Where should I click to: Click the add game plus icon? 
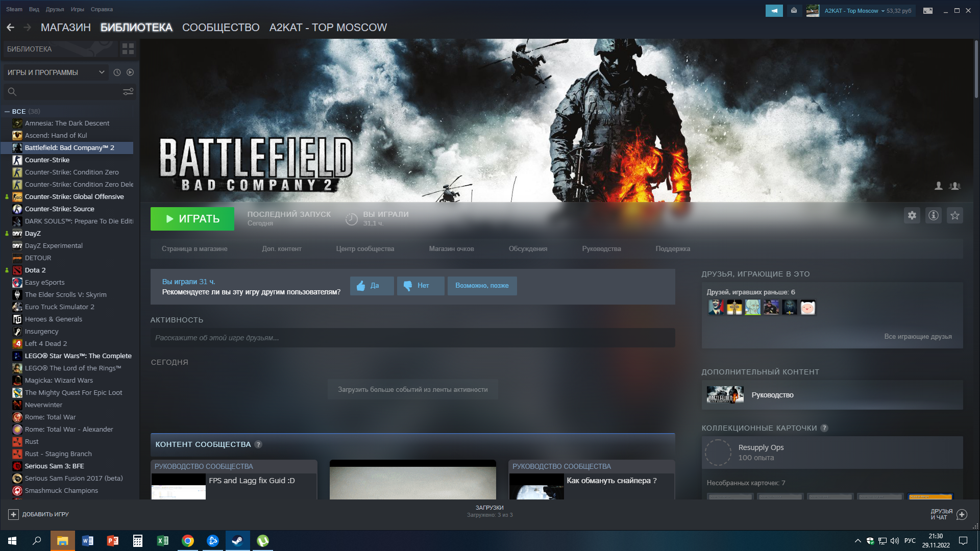14,514
